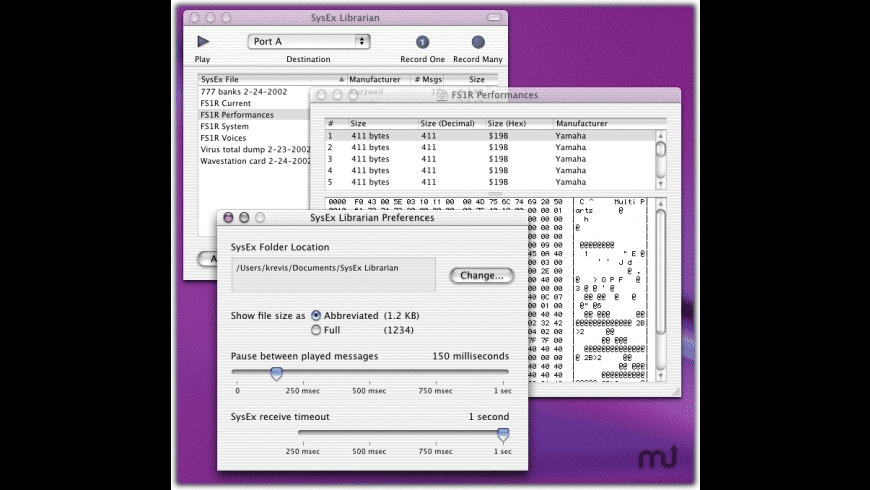Click the Record Many button icon
Screen dimensions: 870x490
[478, 42]
